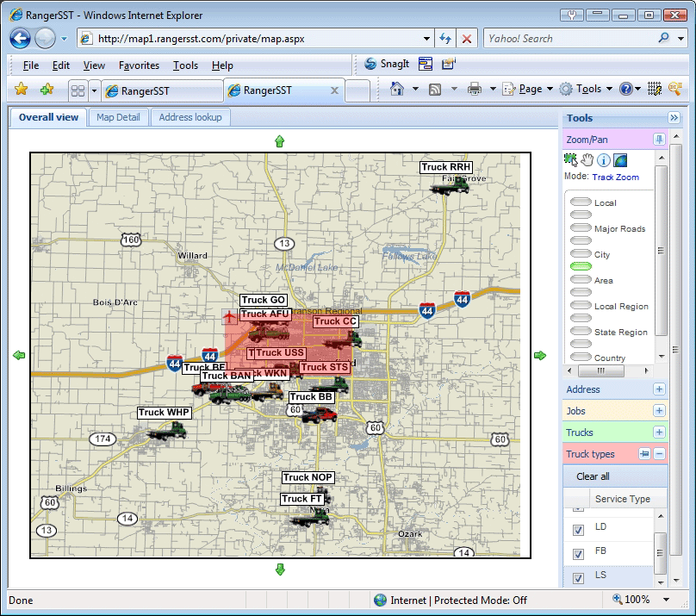Click the blue info identify tool

tap(604, 159)
